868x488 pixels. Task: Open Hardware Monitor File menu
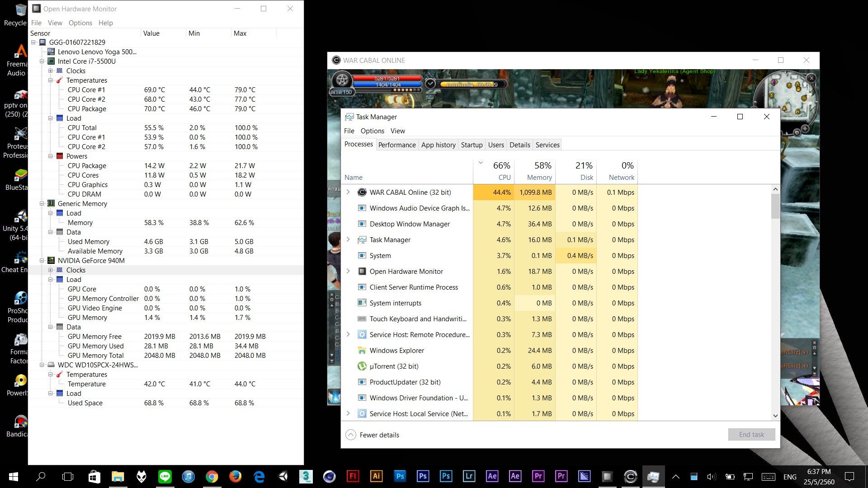tap(36, 23)
